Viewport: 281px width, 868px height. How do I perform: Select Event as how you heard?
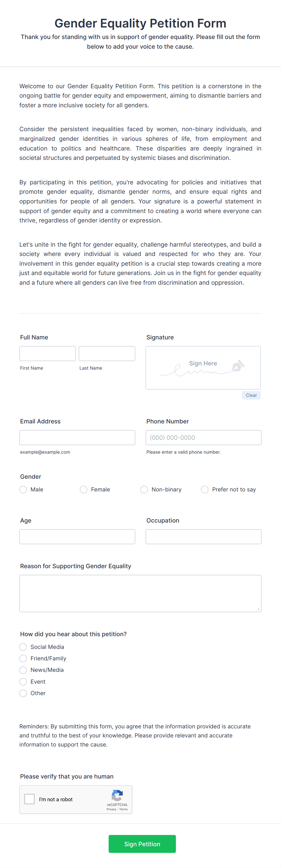point(23,681)
